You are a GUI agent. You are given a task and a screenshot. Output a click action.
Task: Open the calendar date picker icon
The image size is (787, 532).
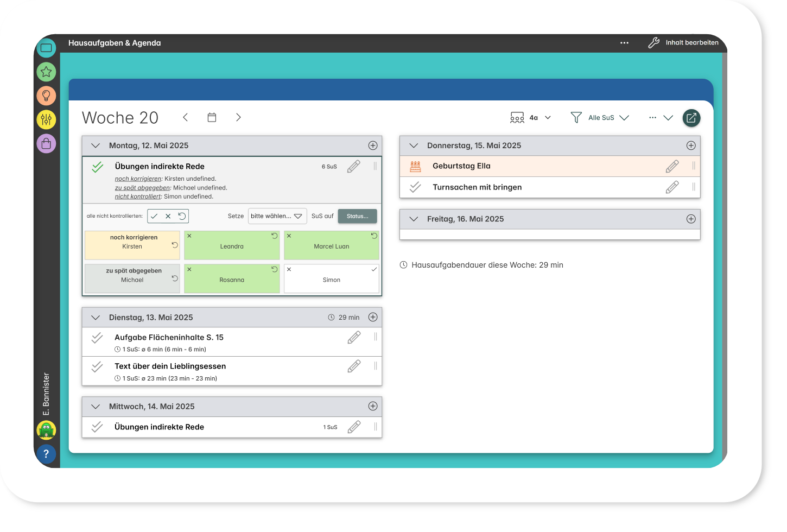click(x=212, y=117)
